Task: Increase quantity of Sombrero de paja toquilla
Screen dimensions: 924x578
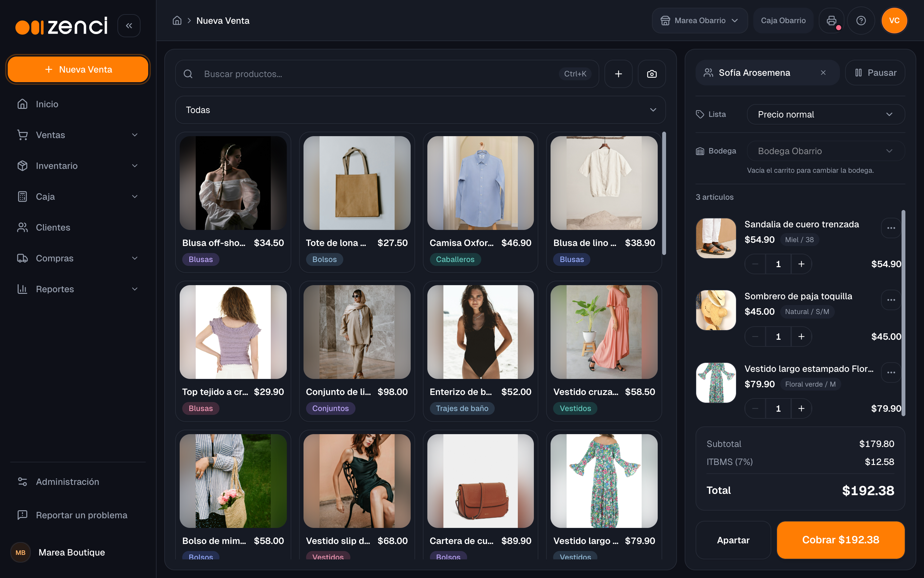Action: tap(801, 337)
